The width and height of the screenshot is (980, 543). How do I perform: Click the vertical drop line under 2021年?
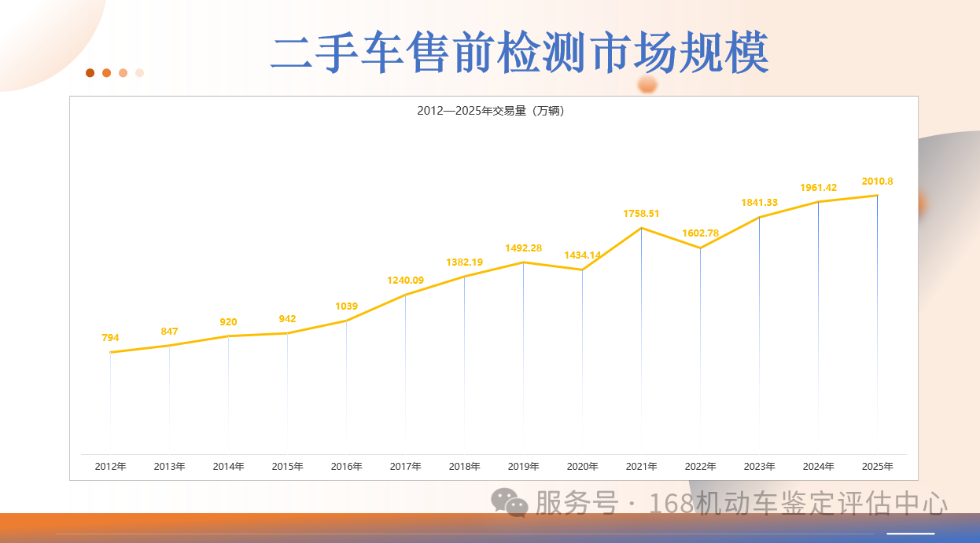tap(641, 338)
